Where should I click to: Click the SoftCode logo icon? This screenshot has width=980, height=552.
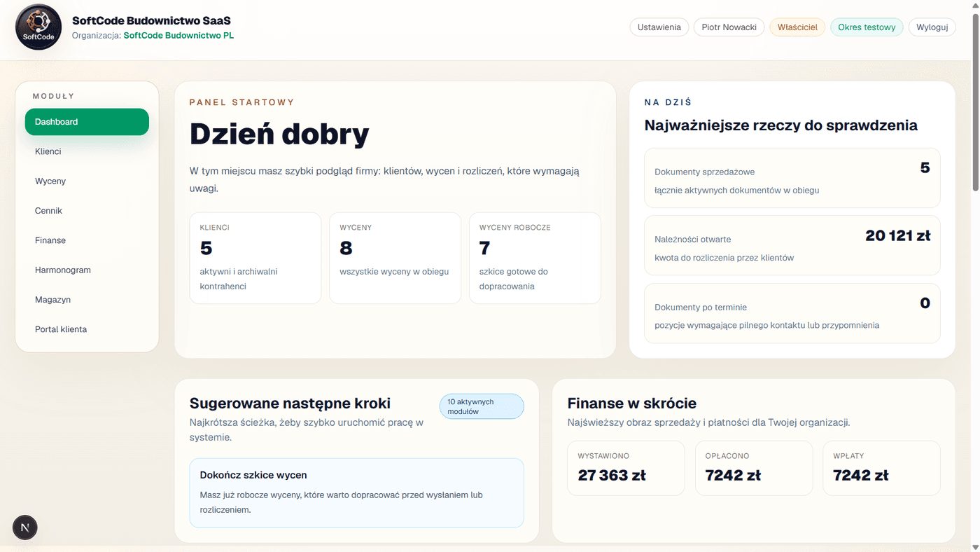(38, 27)
